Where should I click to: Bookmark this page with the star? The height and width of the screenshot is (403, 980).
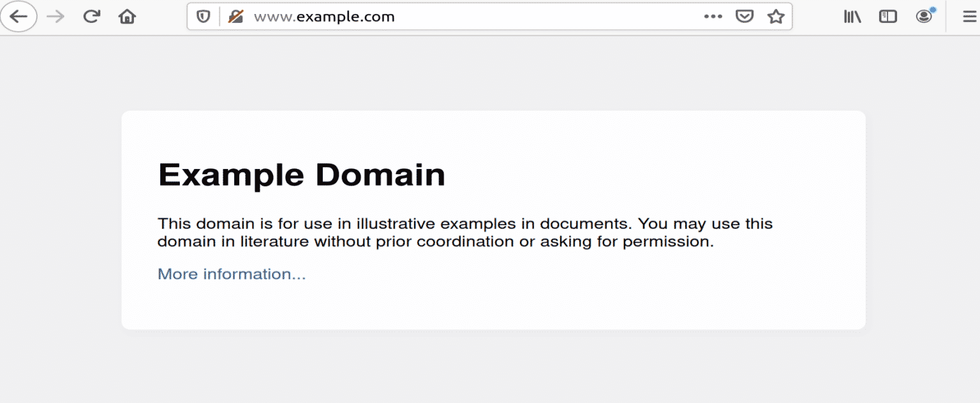pyautogui.click(x=775, y=17)
